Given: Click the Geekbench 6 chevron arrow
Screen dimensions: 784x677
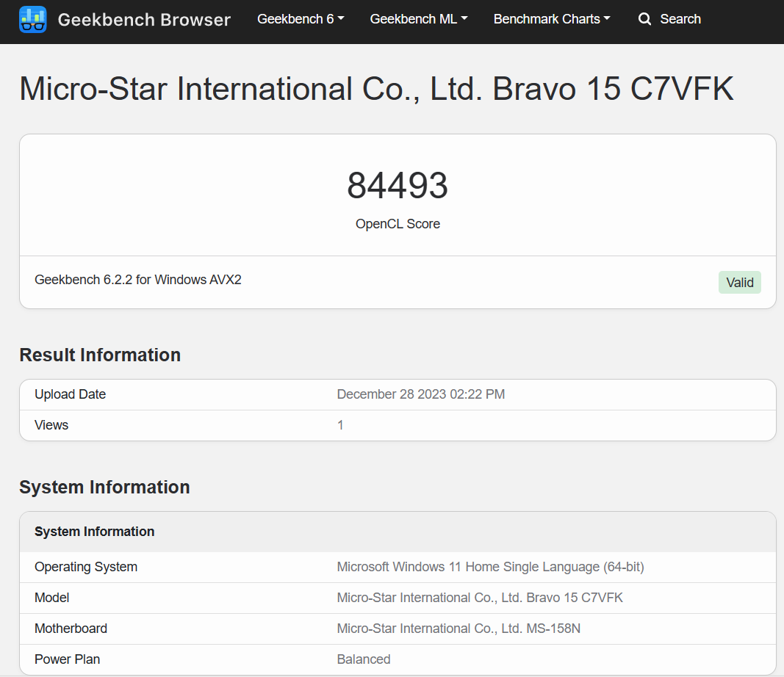Looking at the screenshot, I should coord(342,20).
